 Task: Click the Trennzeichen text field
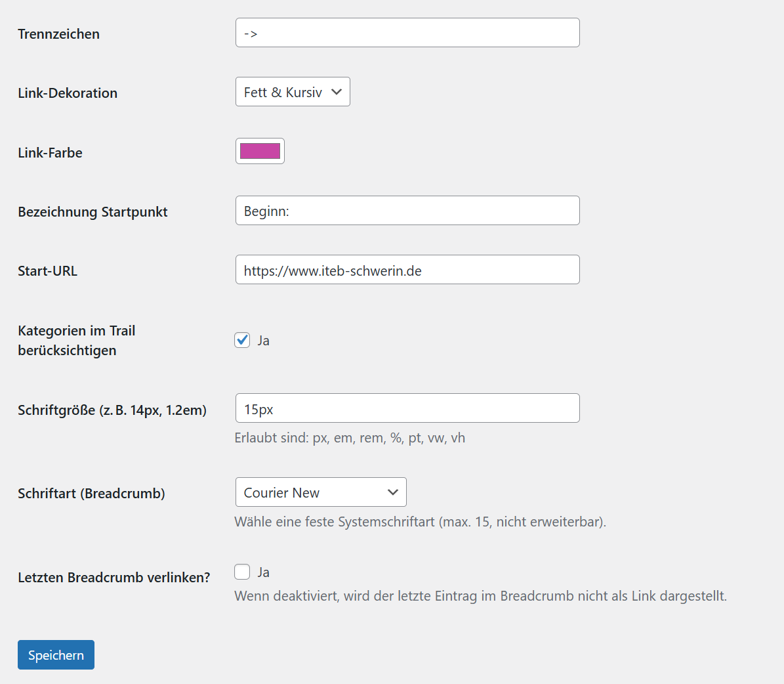click(407, 33)
